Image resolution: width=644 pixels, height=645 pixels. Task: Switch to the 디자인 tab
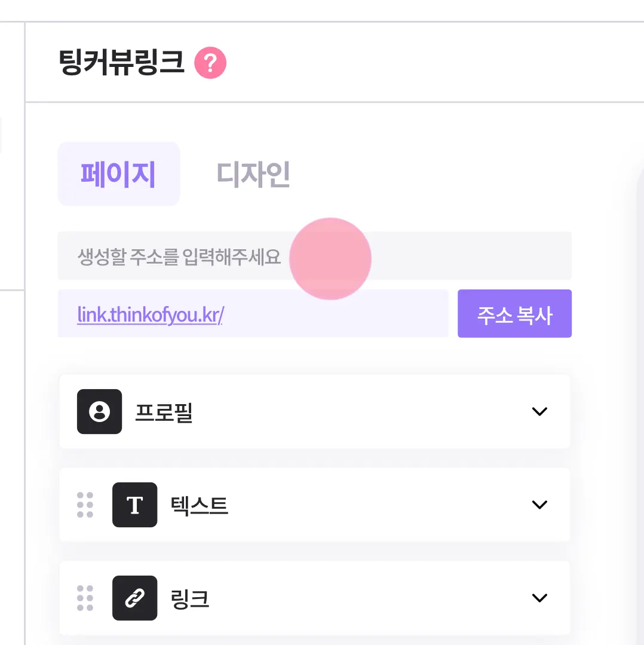(253, 174)
